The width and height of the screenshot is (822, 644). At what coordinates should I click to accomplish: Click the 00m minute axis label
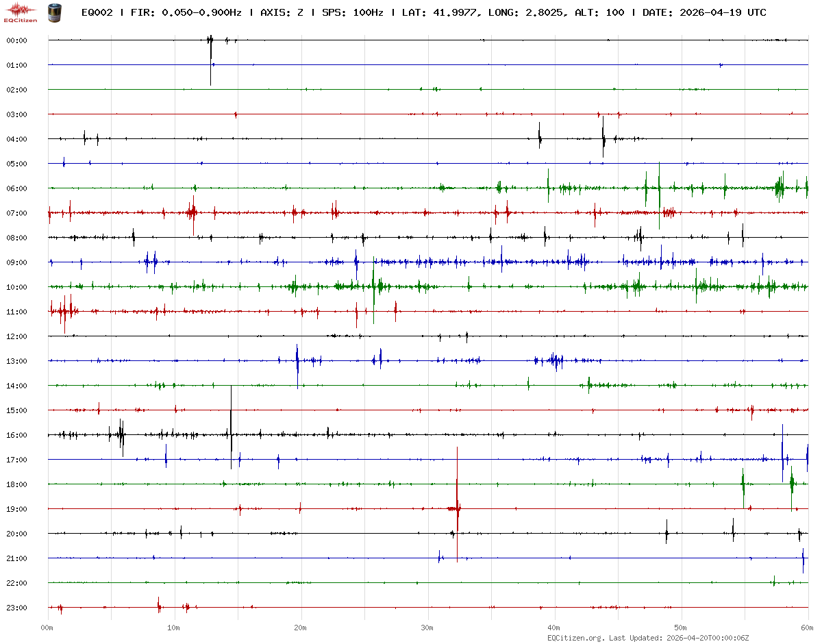(x=47, y=628)
